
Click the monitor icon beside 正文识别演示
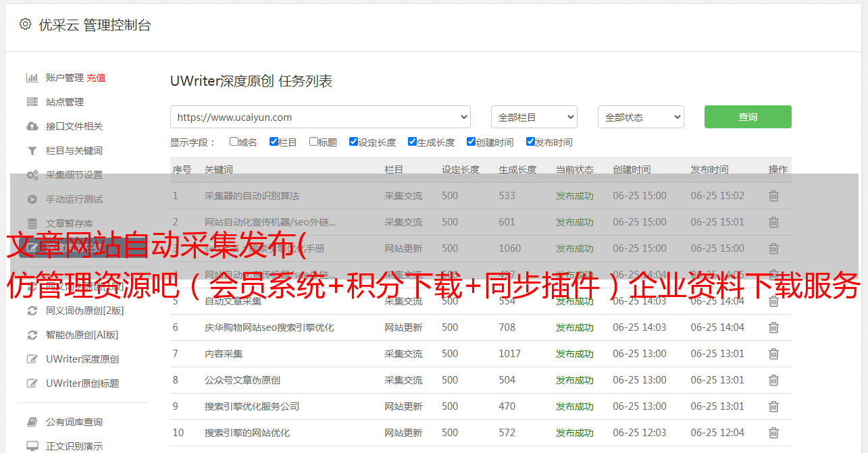pyautogui.click(x=32, y=446)
